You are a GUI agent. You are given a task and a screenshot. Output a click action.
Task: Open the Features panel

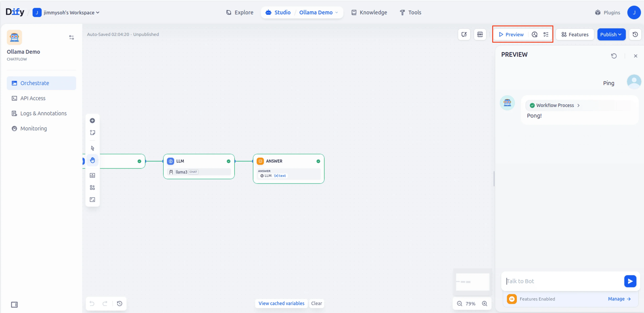575,34
